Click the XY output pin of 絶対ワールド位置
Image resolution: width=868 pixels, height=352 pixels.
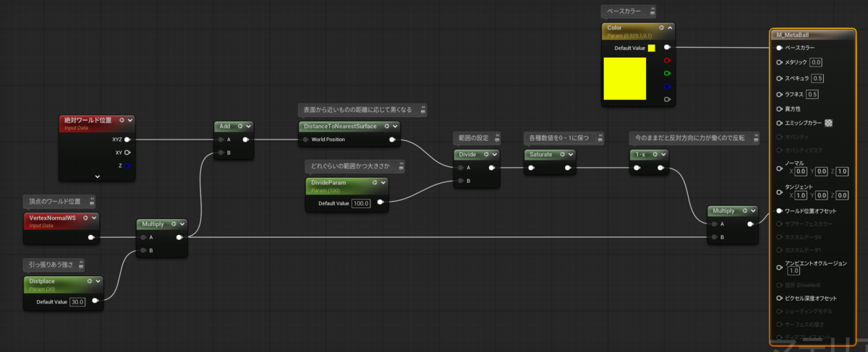coord(127,153)
